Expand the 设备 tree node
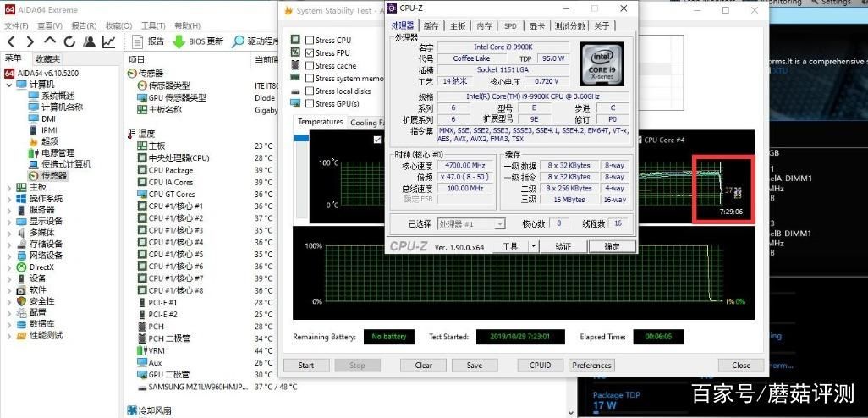The image size is (868, 418). tap(8, 278)
